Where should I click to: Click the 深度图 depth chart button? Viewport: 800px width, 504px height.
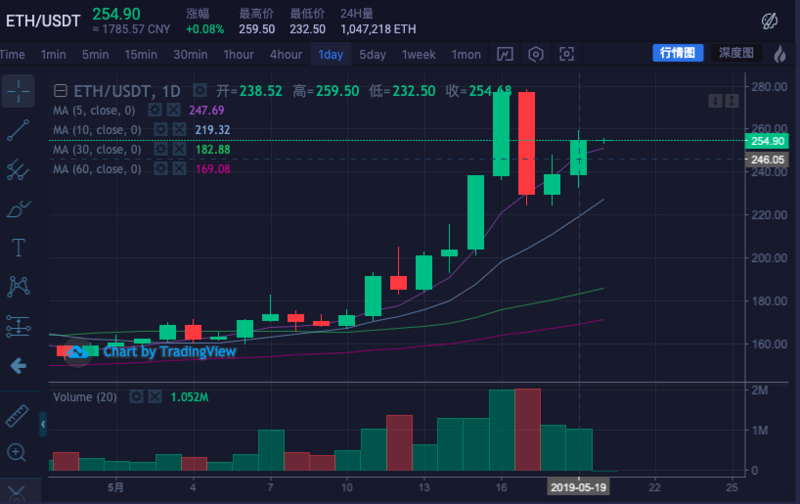tap(736, 53)
